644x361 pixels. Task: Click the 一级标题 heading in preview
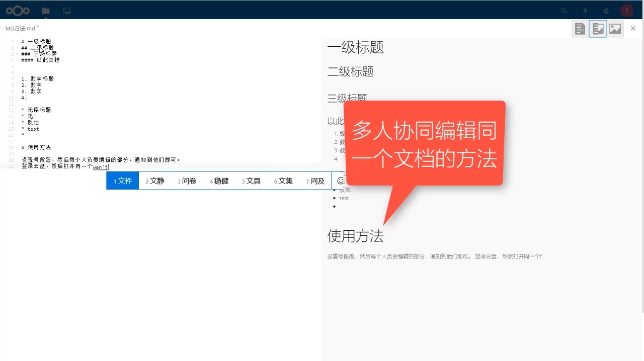coord(356,48)
